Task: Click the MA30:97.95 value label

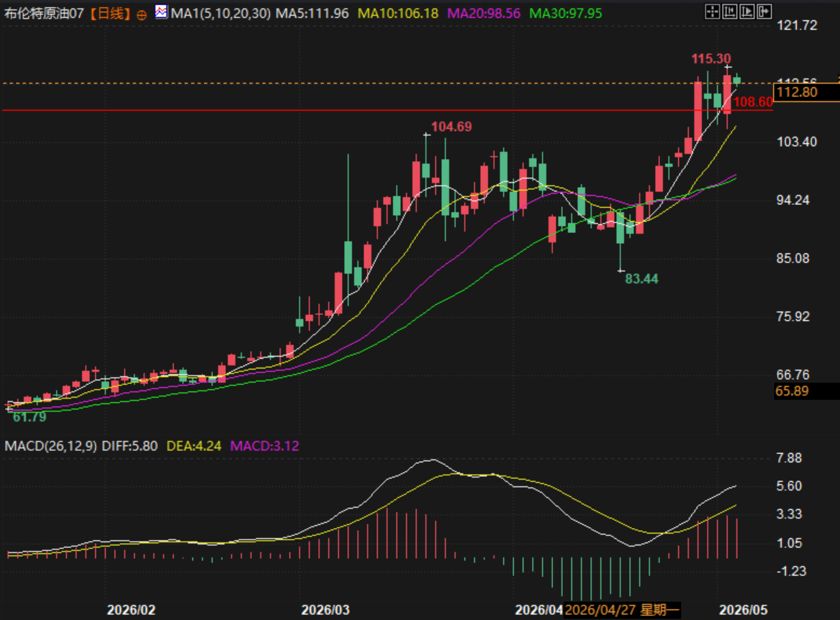Action: [x=566, y=14]
